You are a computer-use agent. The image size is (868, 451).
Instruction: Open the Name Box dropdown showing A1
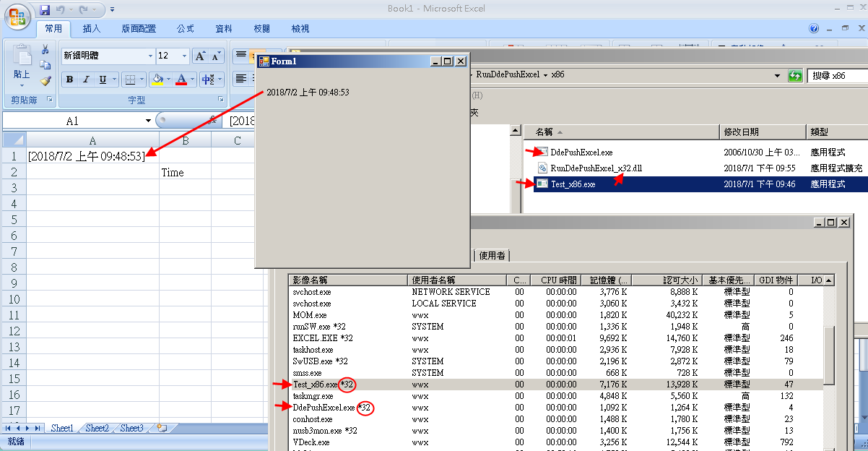pos(148,121)
